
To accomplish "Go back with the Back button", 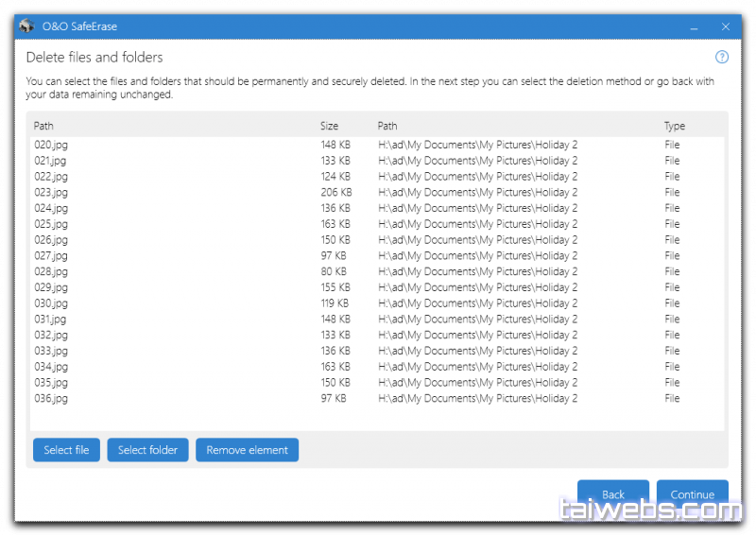I will click(613, 493).
